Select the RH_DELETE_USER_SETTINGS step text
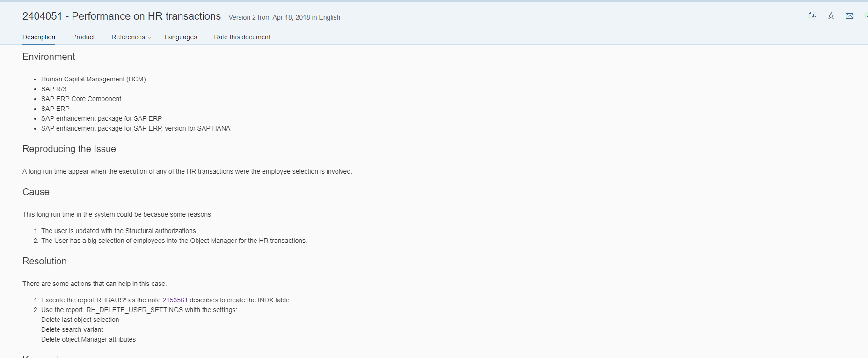Viewport: 868px width, 358px height. [139, 310]
